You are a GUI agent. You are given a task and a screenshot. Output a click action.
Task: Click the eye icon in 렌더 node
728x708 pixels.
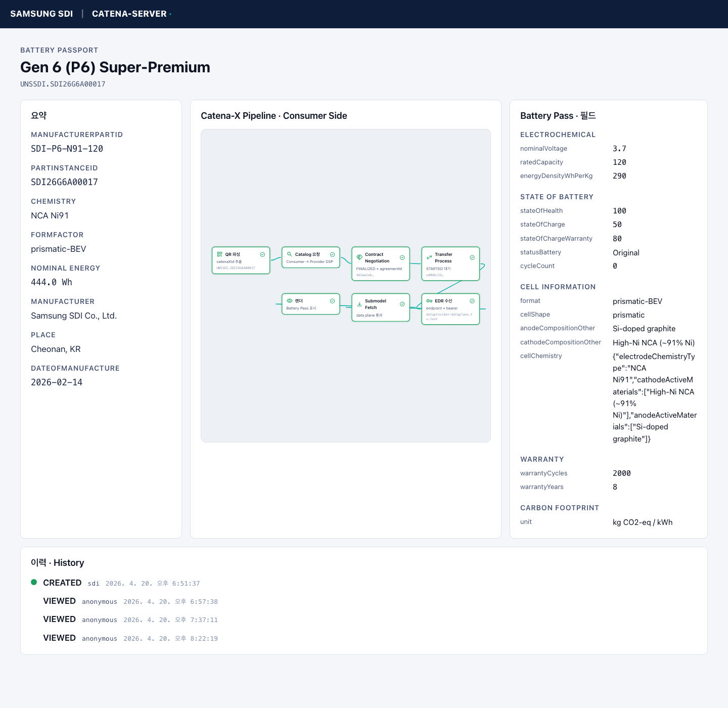[x=290, y=301]
